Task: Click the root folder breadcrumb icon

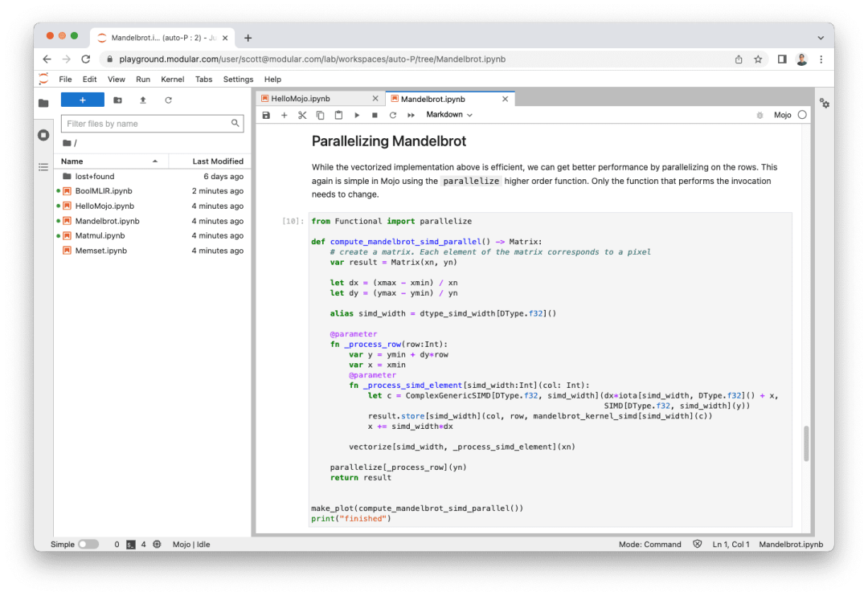Action: point(67,143)
